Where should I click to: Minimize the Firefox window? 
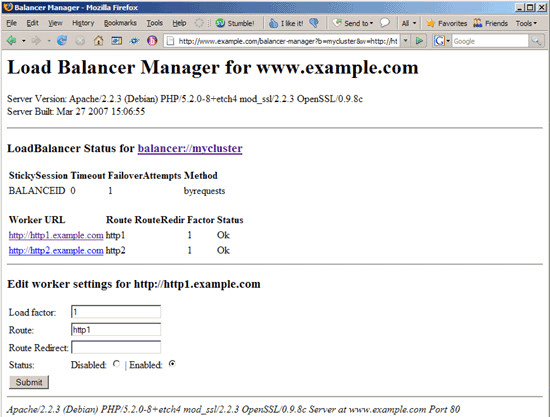(520, 7)
